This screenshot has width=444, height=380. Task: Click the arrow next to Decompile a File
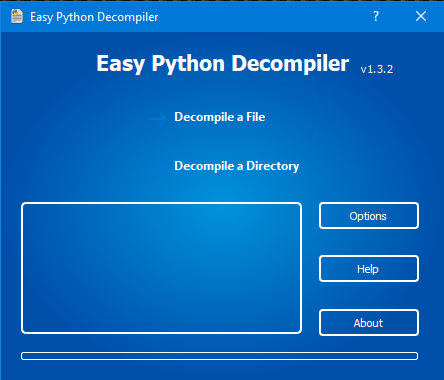pos(158,119)
